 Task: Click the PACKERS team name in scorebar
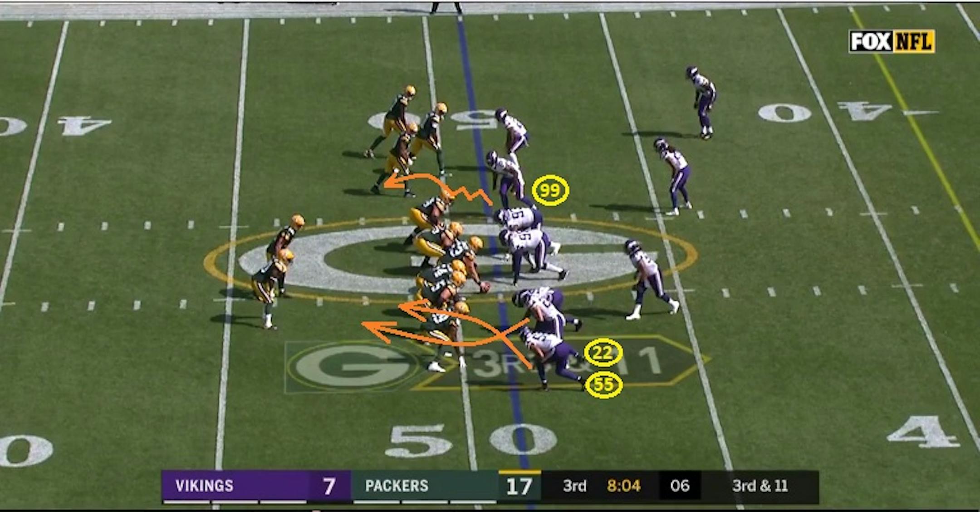click(x=397, y=486)
